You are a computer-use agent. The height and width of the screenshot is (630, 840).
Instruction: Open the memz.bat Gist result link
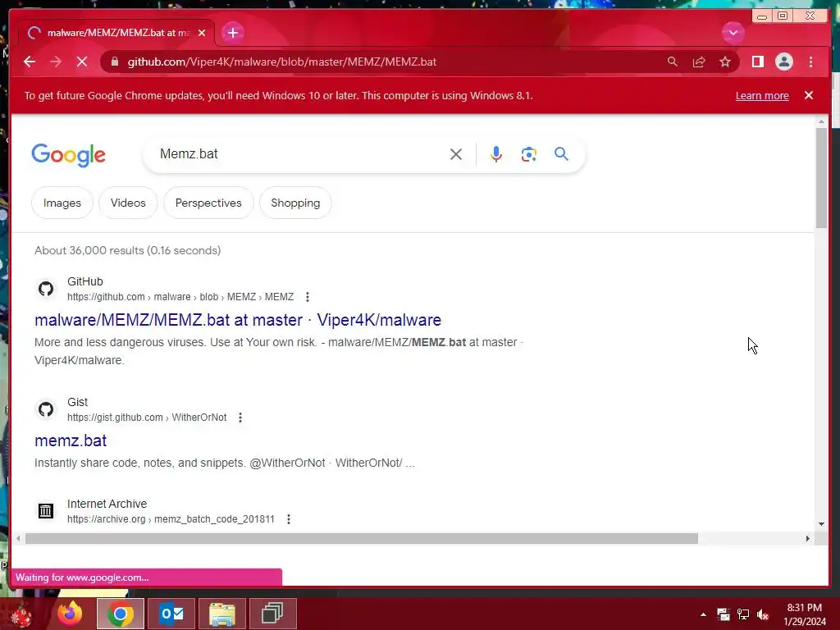[71, 441]
